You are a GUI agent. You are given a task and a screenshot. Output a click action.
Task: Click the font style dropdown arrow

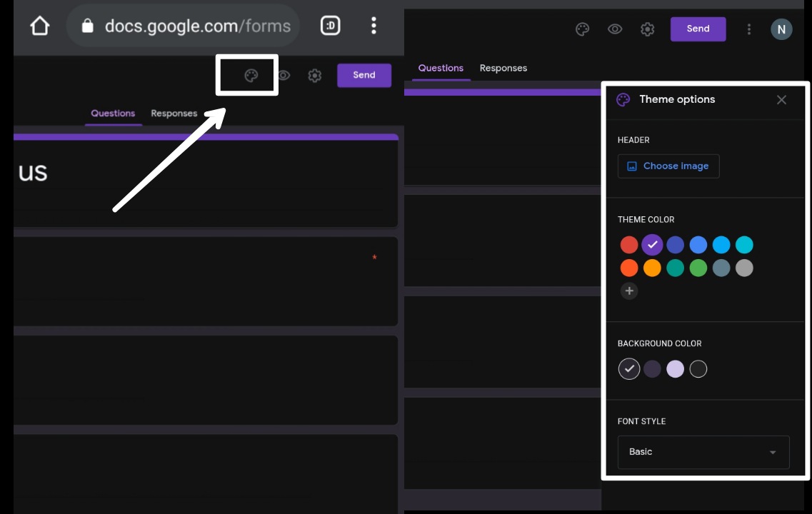(773, 453)
